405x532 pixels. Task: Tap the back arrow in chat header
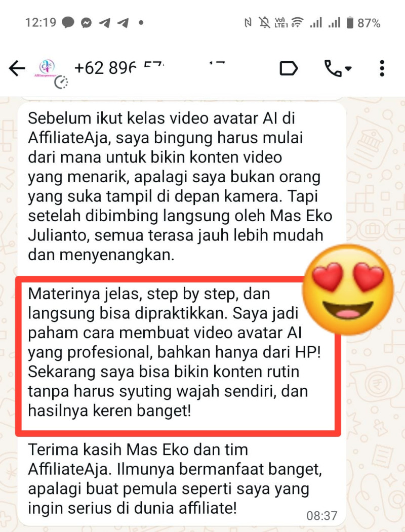(x=17, y=68)
